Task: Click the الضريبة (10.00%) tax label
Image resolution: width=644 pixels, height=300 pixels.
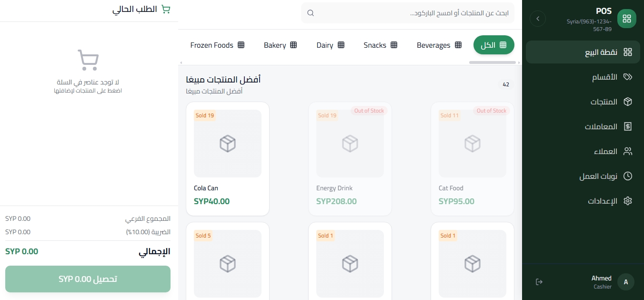Action: tap(148, 232)
